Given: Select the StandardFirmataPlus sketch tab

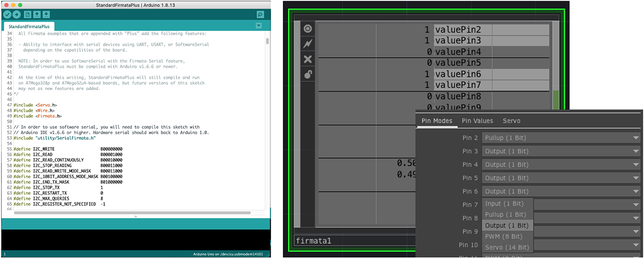Looking at the screenshot, I should (29, 26).
